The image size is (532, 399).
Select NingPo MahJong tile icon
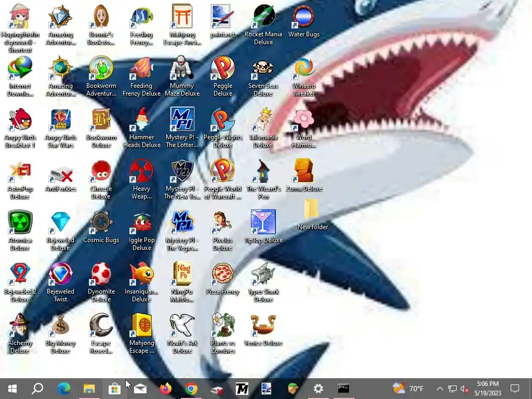point(182,273)
